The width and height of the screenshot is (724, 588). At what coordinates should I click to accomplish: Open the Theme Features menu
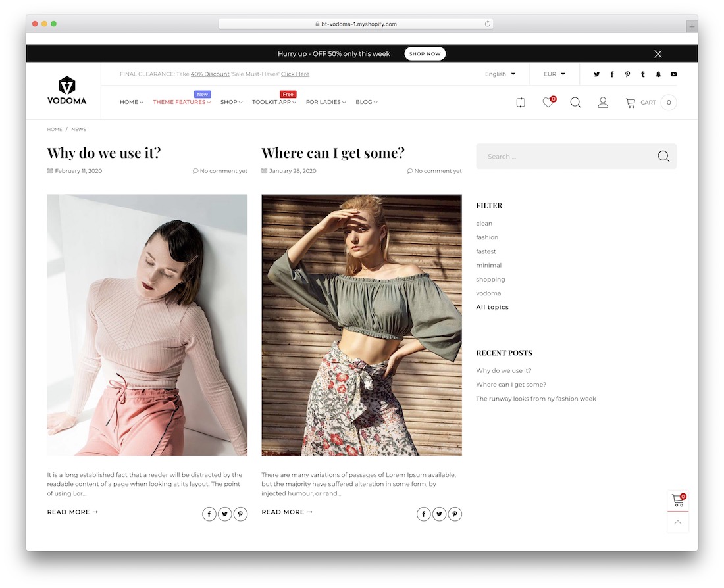(x=182, y=103)
